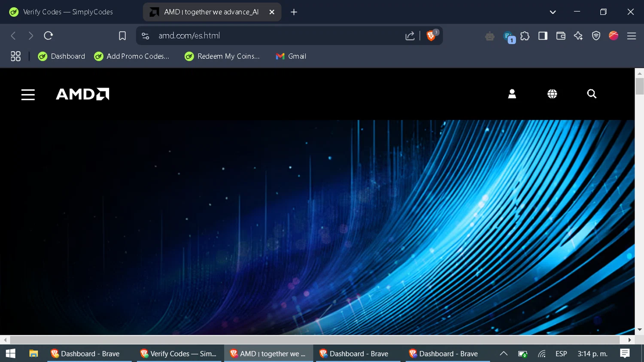Screen dimensions: 644x362
Task: Open the Brave Leo AI star icon
Action: pyautogui.click(x=578, y=36)
